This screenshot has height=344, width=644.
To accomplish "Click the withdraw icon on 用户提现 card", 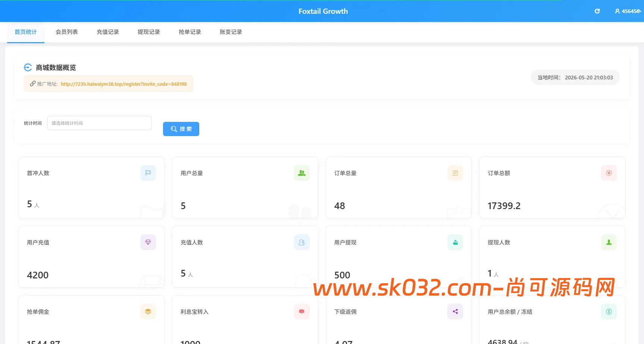I will [x=455, y=242].
